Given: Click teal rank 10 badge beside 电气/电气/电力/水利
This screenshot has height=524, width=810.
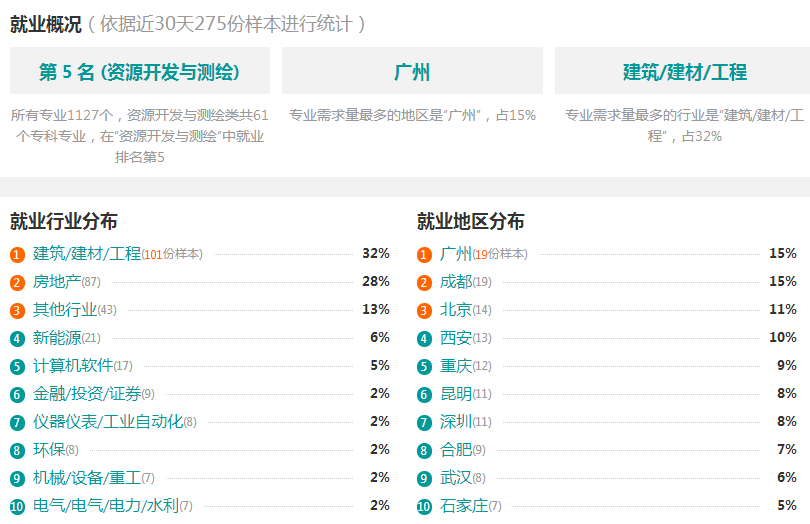Looking at the screenshot, I should (17, 506).
